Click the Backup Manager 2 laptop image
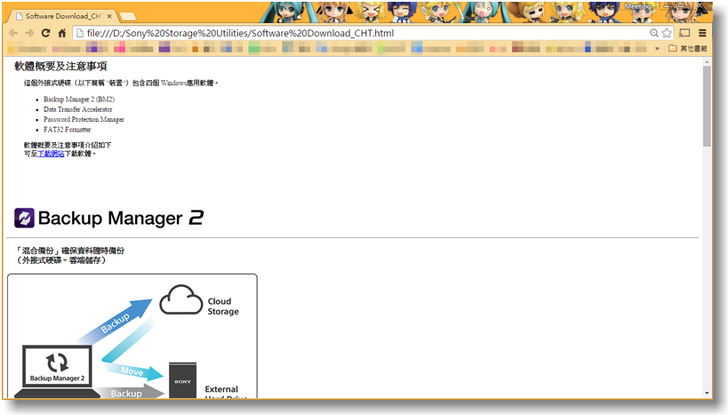Viewport: 728px width, 415px height. [57, 371]
